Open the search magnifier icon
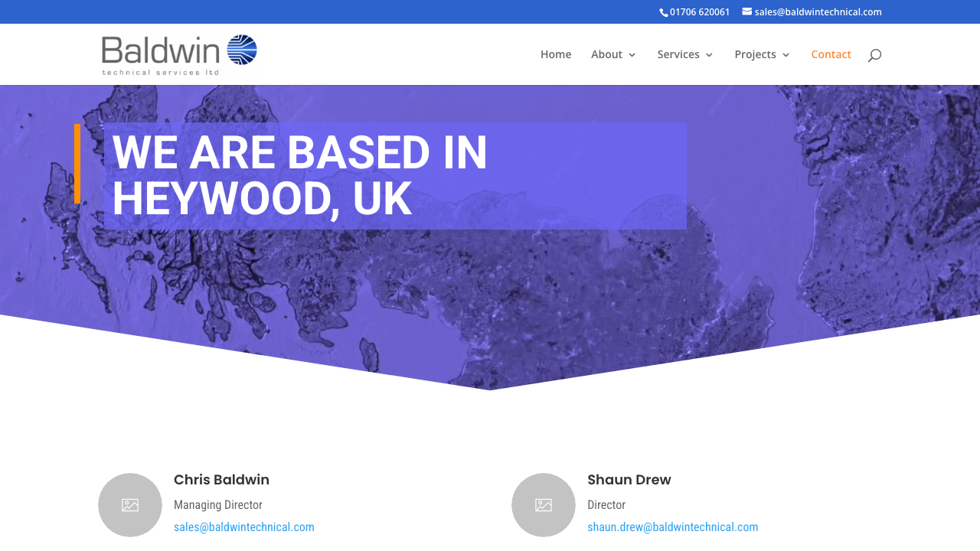 point(874,54)
